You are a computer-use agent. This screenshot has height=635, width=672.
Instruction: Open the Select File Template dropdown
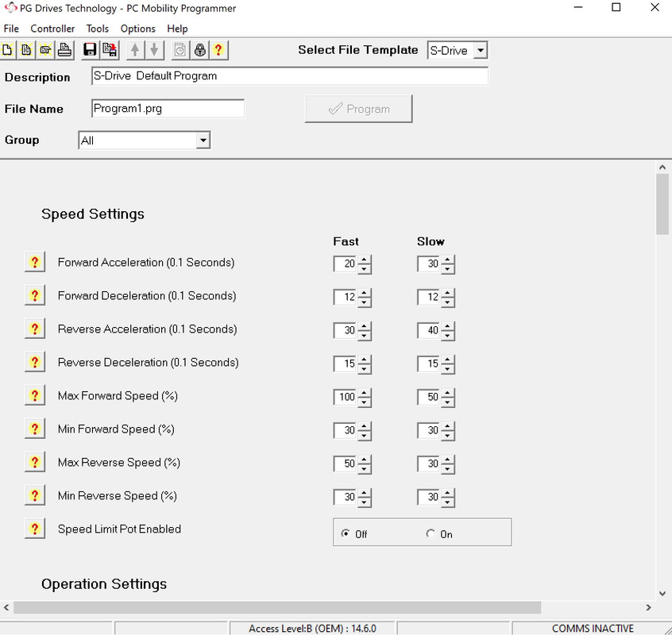click(481, 51)
